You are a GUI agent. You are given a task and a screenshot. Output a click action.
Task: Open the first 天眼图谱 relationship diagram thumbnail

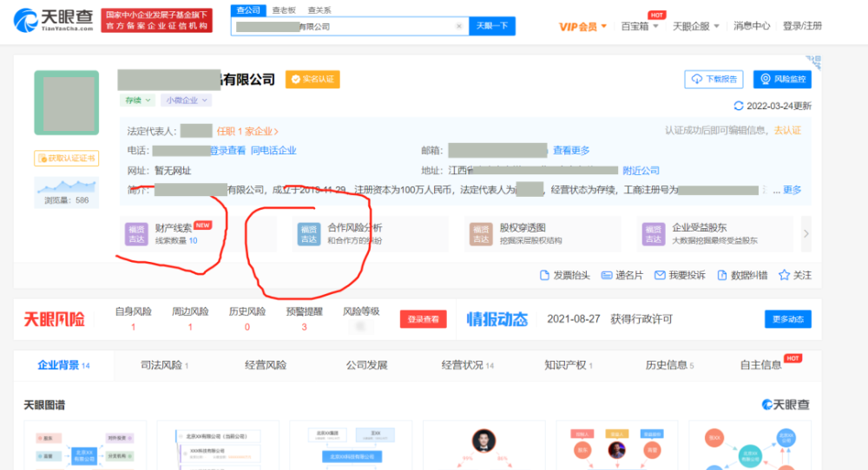(x=85, y=446)
